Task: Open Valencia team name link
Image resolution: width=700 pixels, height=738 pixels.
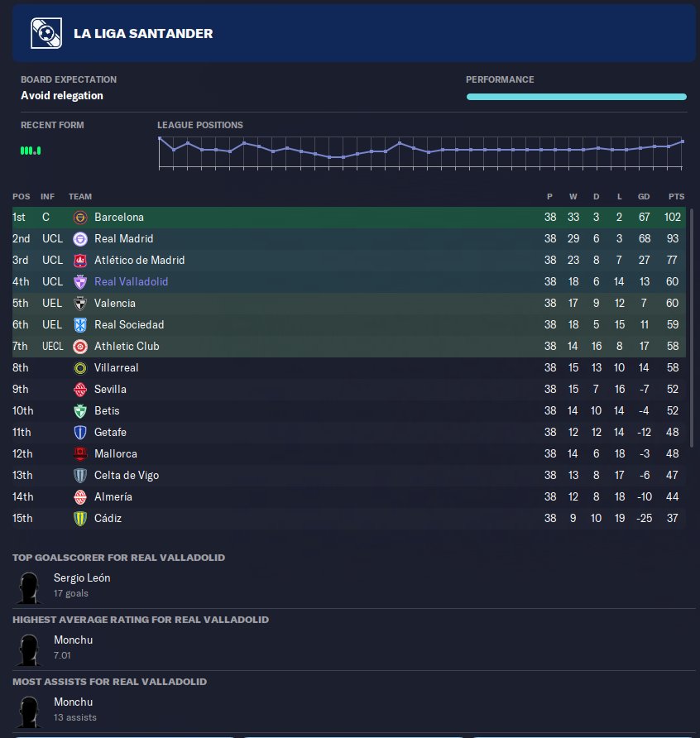Action: tap(114, 304)
